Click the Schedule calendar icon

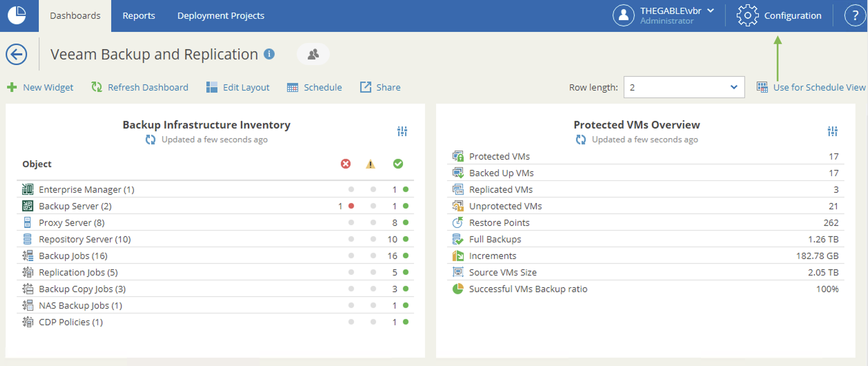292,87
